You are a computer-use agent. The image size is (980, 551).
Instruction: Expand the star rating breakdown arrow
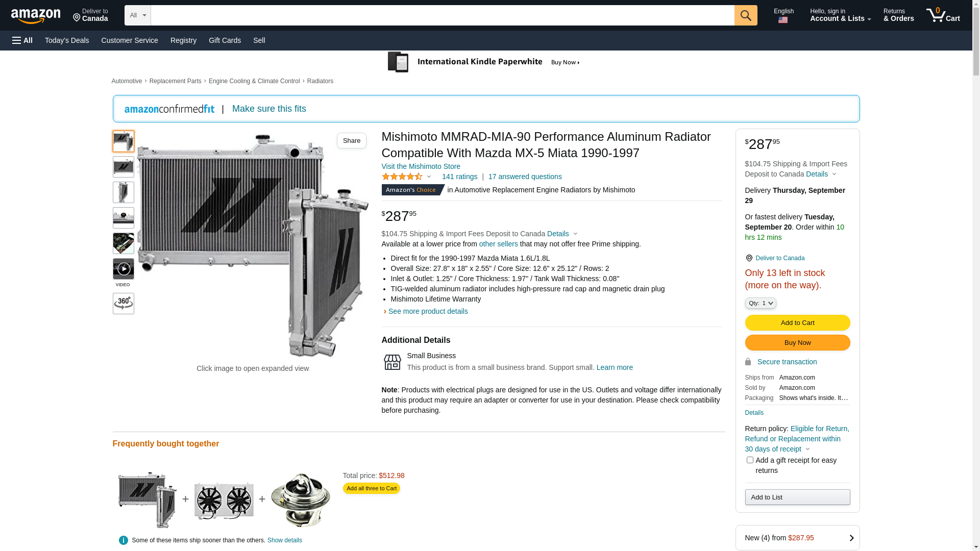429,177
